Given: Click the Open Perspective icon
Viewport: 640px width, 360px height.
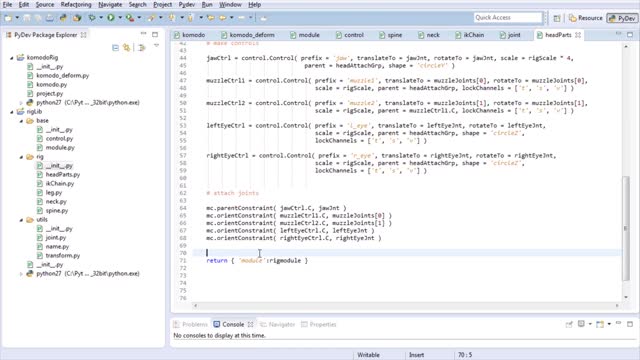Looking at the screenshot, I should 557,18.
